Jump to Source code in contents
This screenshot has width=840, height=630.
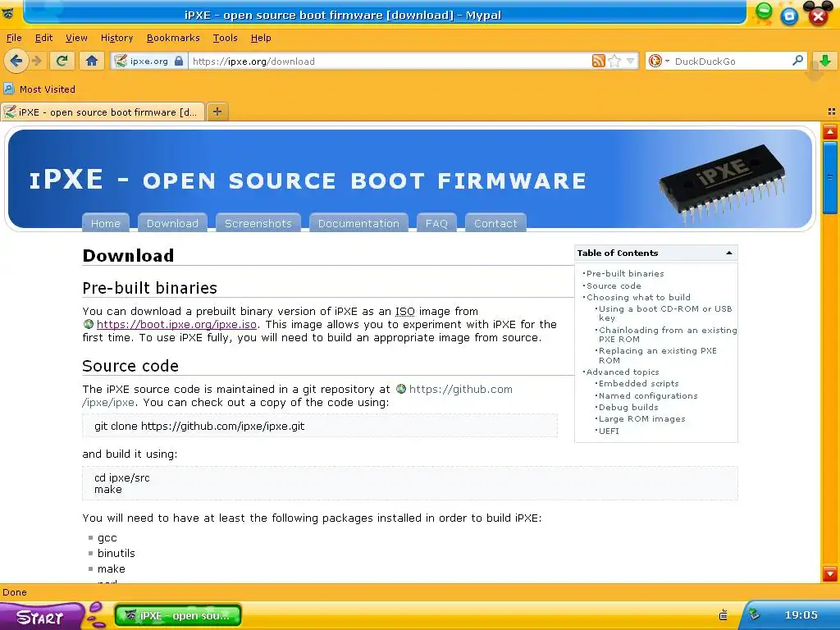pyautogui.click(x=614, y=285)
